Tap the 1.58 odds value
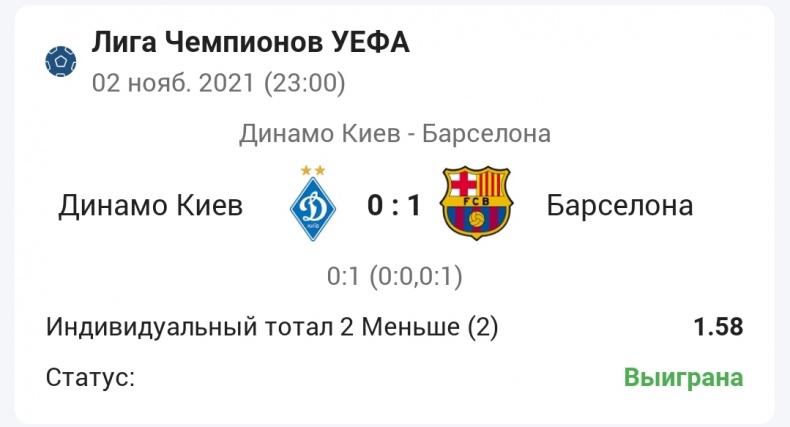Viewport: 790px width, 427px height. [x=718, y=327]
